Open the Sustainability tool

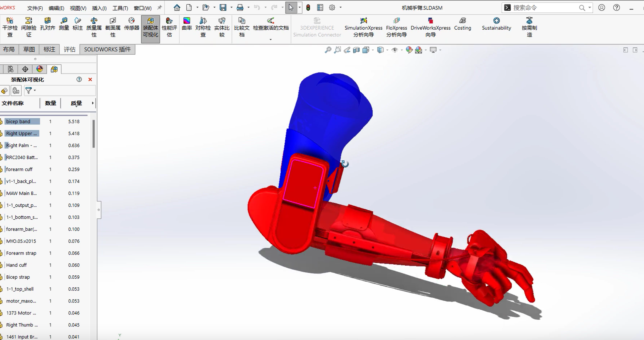pos(496,24)
